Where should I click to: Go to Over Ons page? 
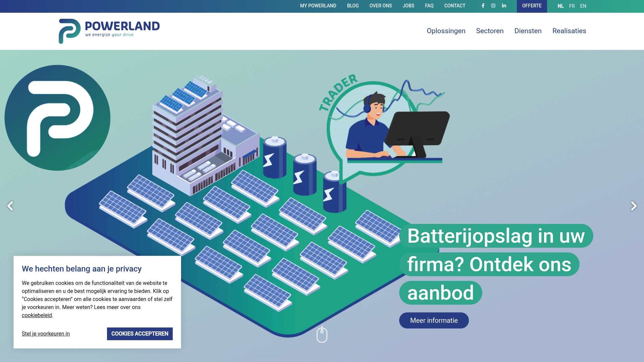click(381, 6)
